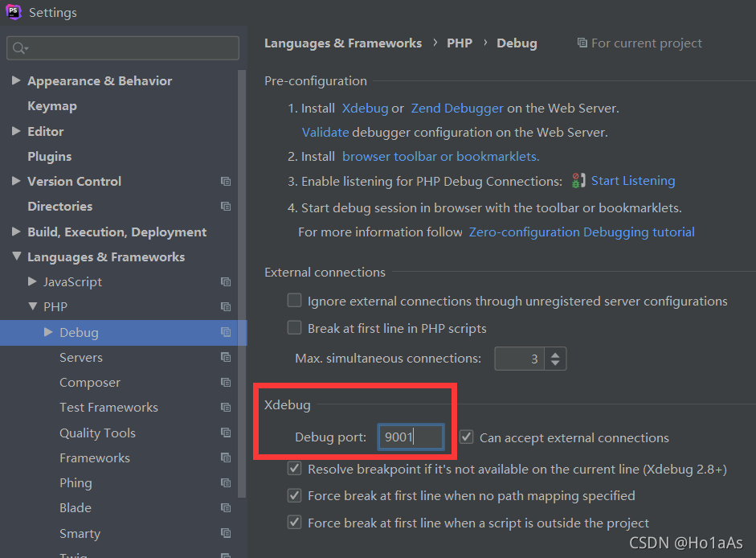Click the project-level icon beside Composer
Viewport: 756px width, 558px height.
pos(226,382)
